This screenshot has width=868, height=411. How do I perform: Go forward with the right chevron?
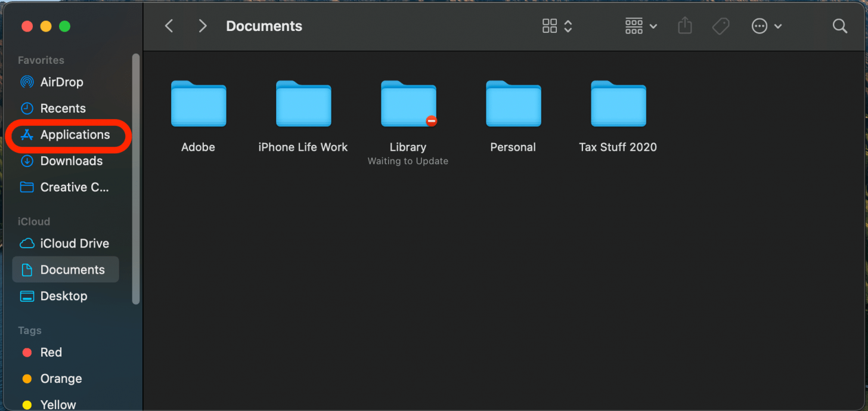[x=203, y=26]
